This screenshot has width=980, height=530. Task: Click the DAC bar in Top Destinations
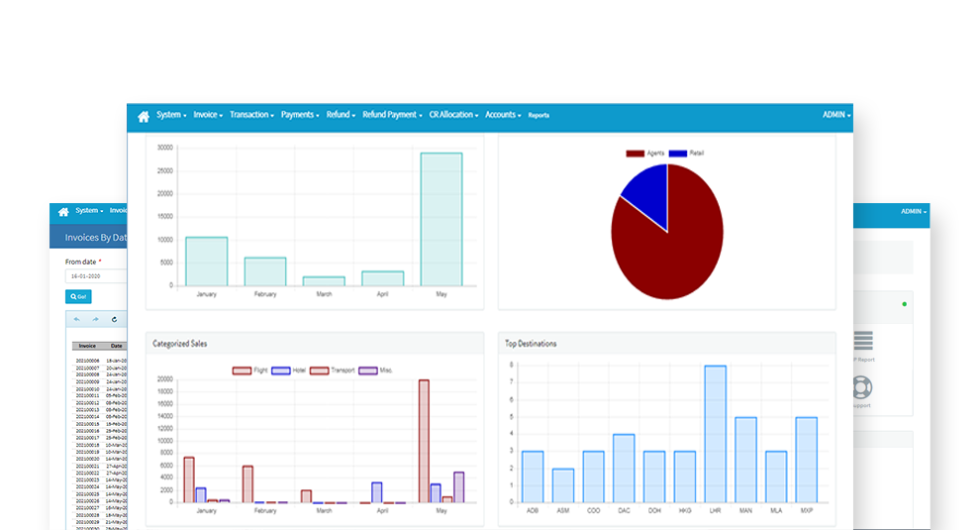coord(624,468)
